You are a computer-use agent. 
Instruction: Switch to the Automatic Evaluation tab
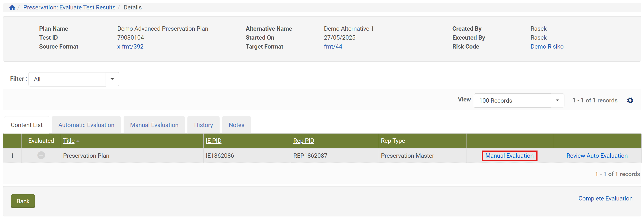[86, 125]
